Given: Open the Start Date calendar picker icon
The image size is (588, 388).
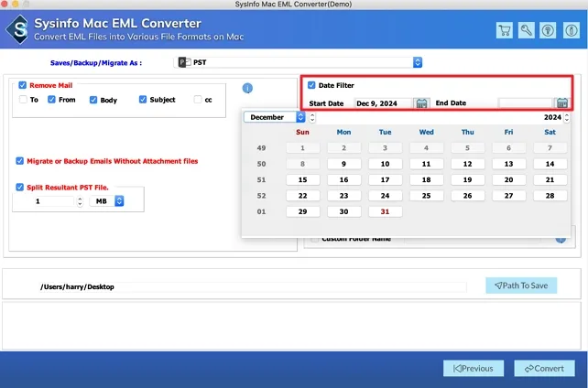Looking at the screenshot, I should 420,103.
